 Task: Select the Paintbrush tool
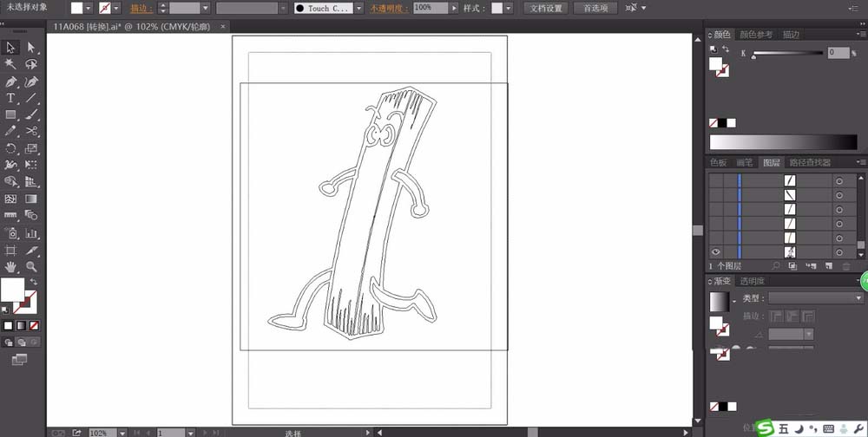31,114
